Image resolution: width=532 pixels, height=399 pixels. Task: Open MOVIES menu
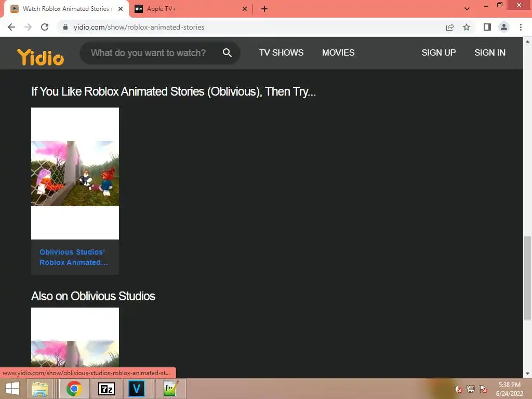(338, 52)
